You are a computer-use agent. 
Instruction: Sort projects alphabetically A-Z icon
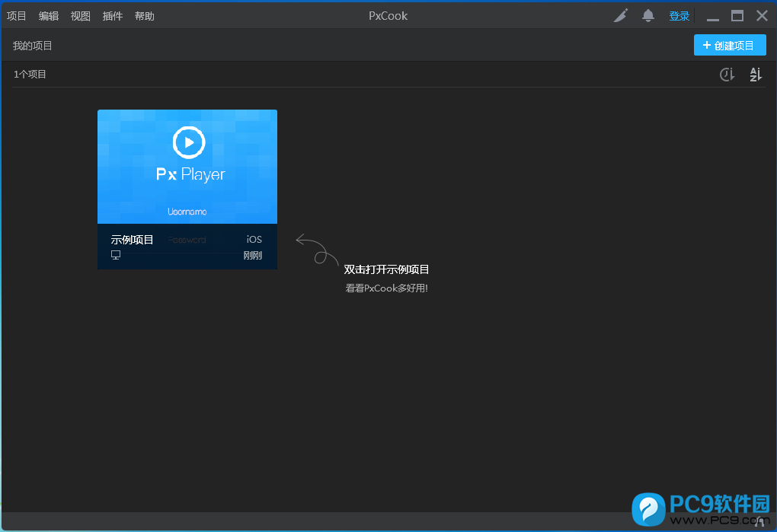(x=755, y=75)
